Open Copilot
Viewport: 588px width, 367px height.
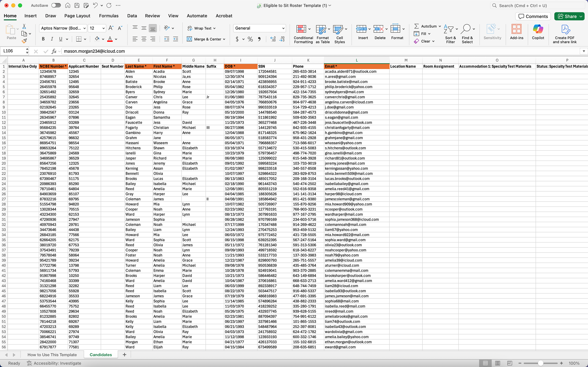click(538, 32)
